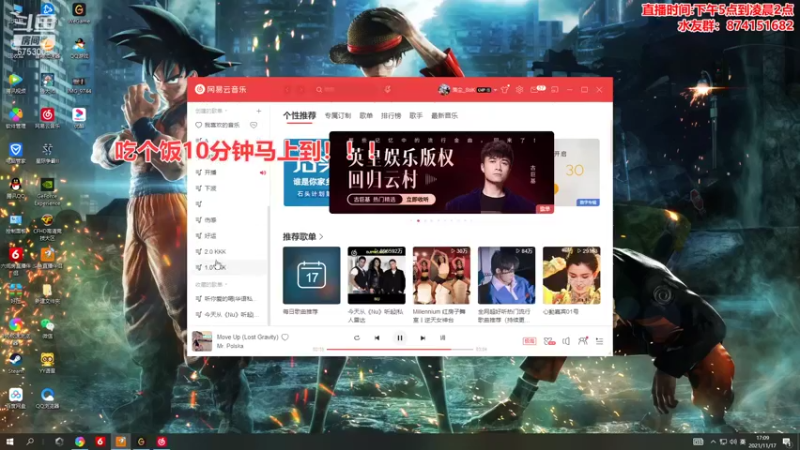Click the red audio quality badge
Image resolution: width=800 pixels, height=450 pixels.
(x=529, y=341)
